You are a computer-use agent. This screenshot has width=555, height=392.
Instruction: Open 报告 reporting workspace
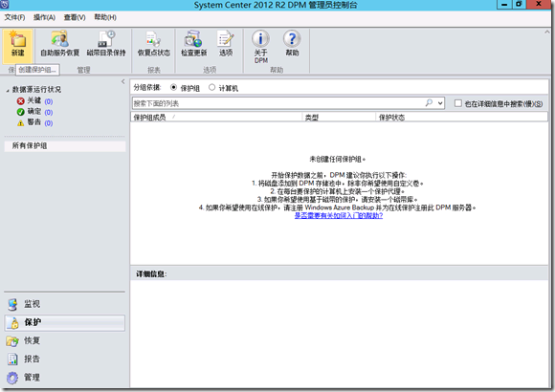coord(65,359)
